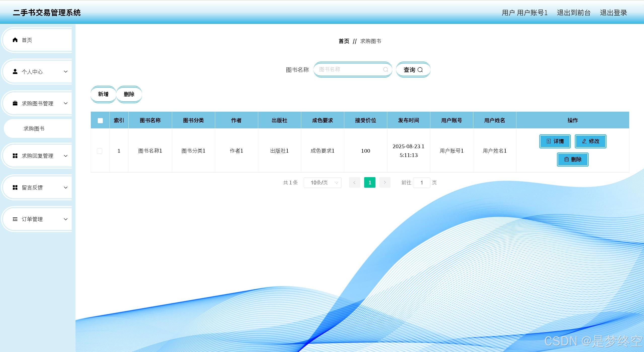Screen dimensions: 644x352
Task: Click the grid icon beside 求购回复管理
Action: [15, 156]
